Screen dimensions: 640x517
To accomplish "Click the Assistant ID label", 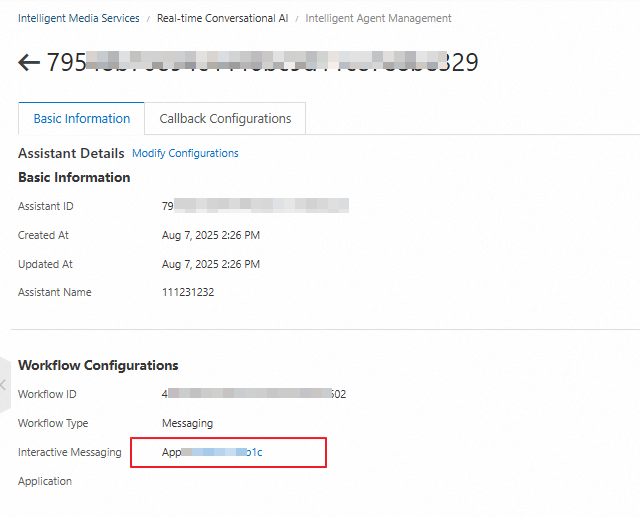I will (x=46, y=206).
